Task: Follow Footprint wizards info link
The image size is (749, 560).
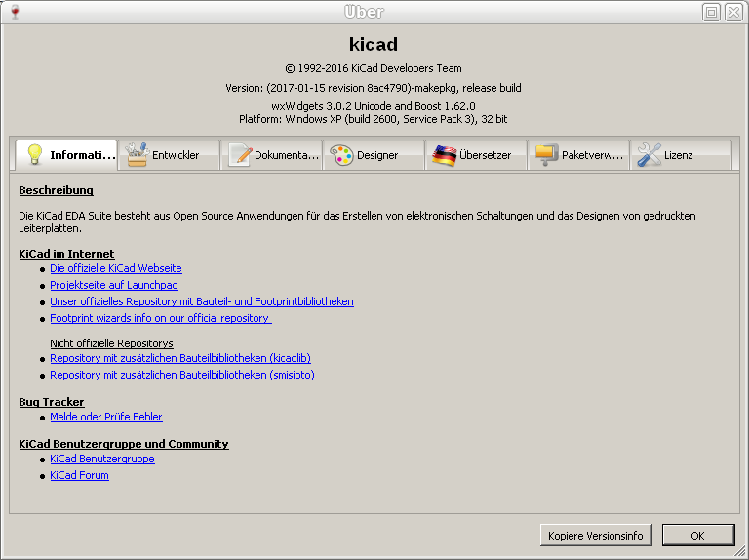Action: 161,318
